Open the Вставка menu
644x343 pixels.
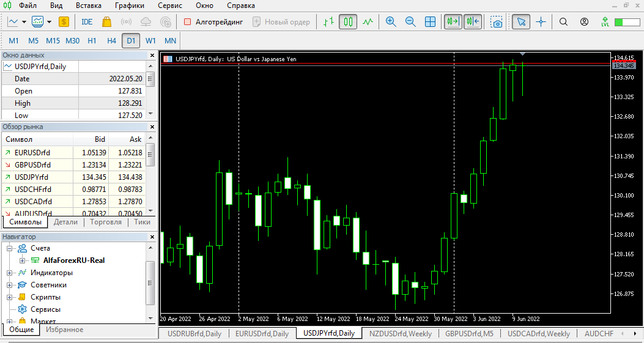(x=88, y=6)
